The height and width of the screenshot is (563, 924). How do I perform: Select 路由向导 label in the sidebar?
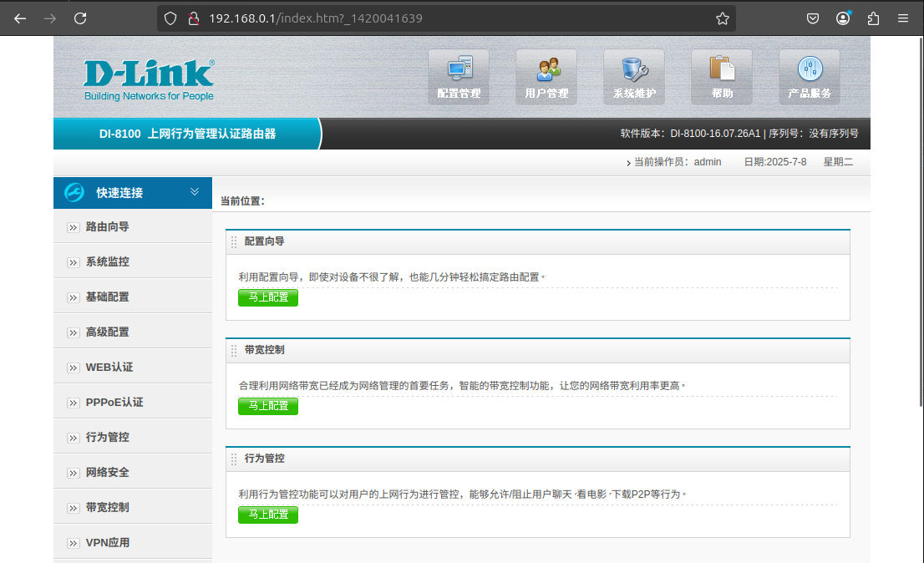click(x=107, y=226)
